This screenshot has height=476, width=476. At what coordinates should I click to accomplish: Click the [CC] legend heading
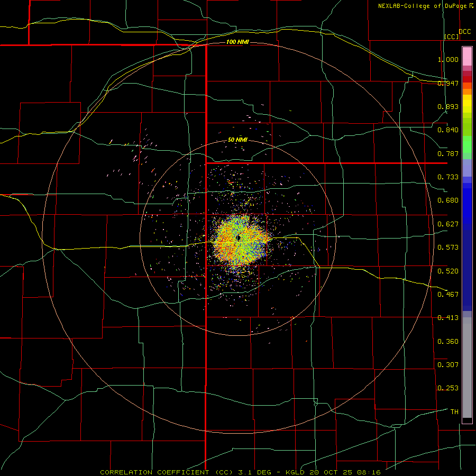[x=452, y=36]
